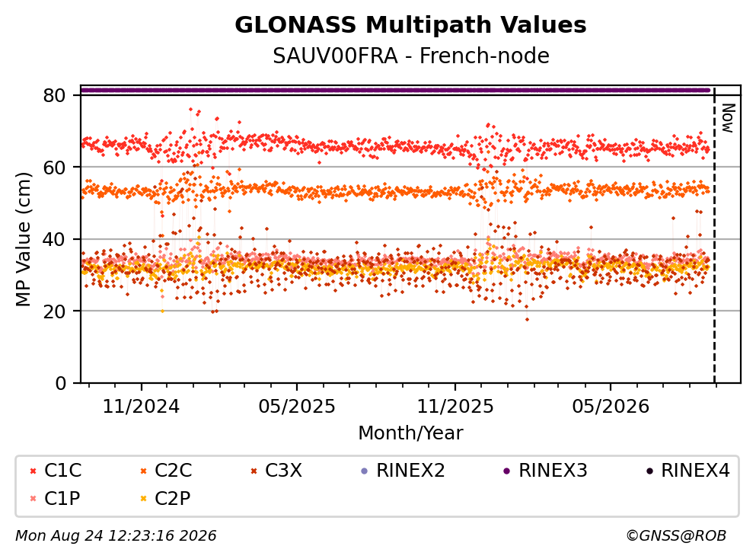Image resolution: width=756 pixels, height=559 pixels.
Task: Click the 05/2025 x-axis label
Action: 296,407
